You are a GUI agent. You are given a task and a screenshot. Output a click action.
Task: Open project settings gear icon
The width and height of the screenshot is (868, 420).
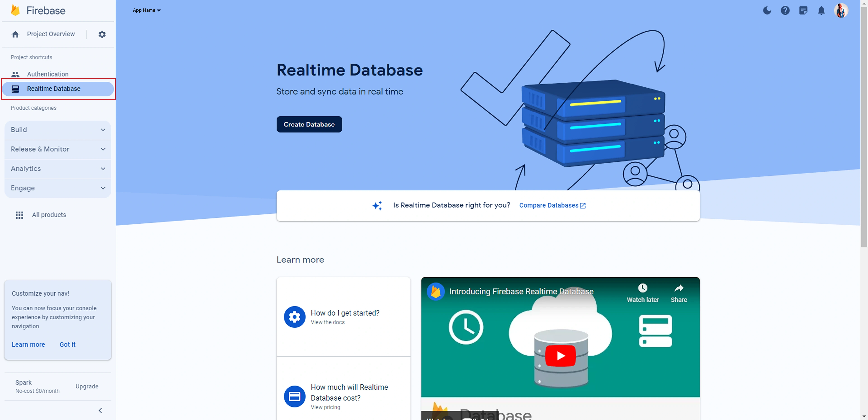102,34
